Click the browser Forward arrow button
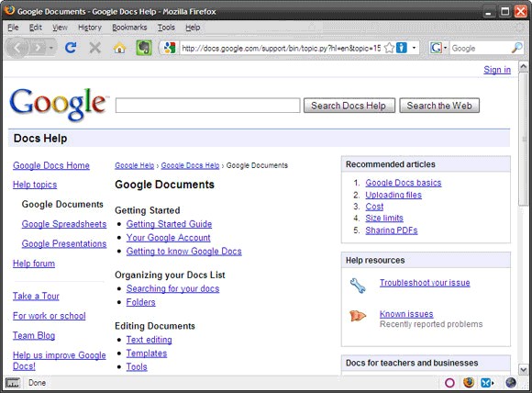 pos(38,48)
